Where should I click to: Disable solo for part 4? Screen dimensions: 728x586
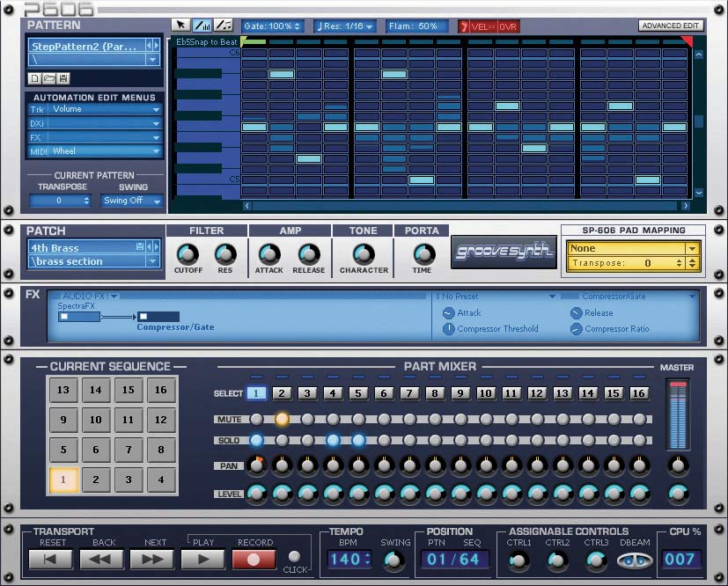click(x=333, y=440)
